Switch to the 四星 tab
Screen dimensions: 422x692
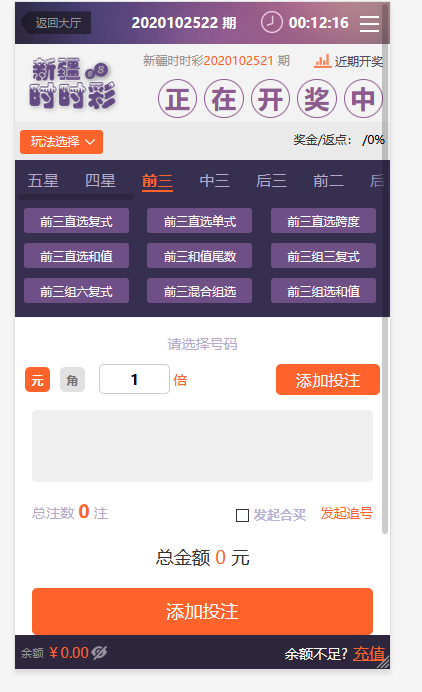point(100,181)
